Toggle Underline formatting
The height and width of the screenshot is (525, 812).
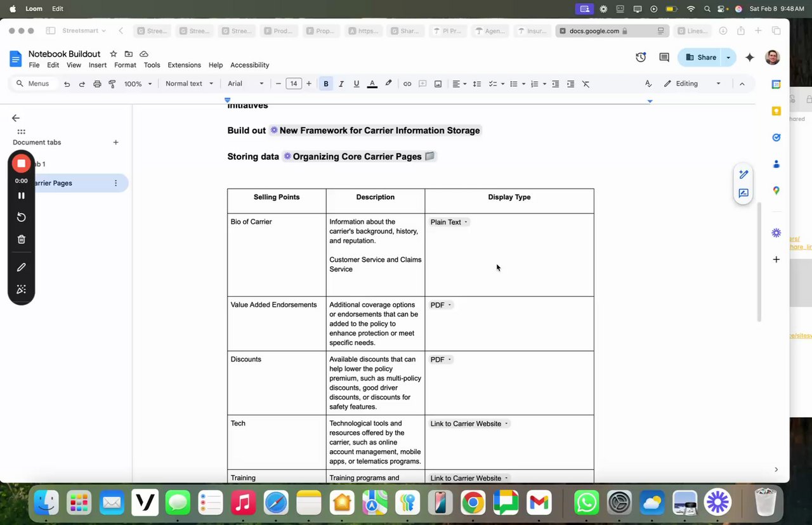pos(357,84)
